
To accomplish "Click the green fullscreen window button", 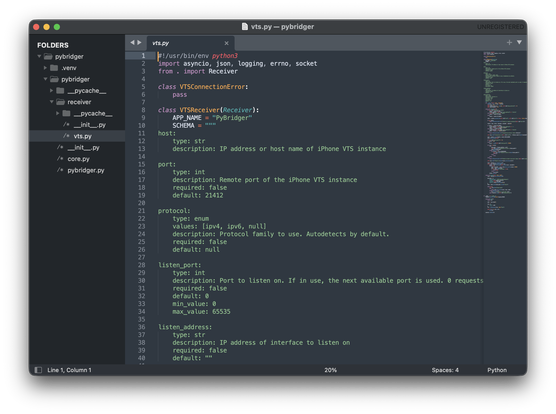I will [57, 27].
